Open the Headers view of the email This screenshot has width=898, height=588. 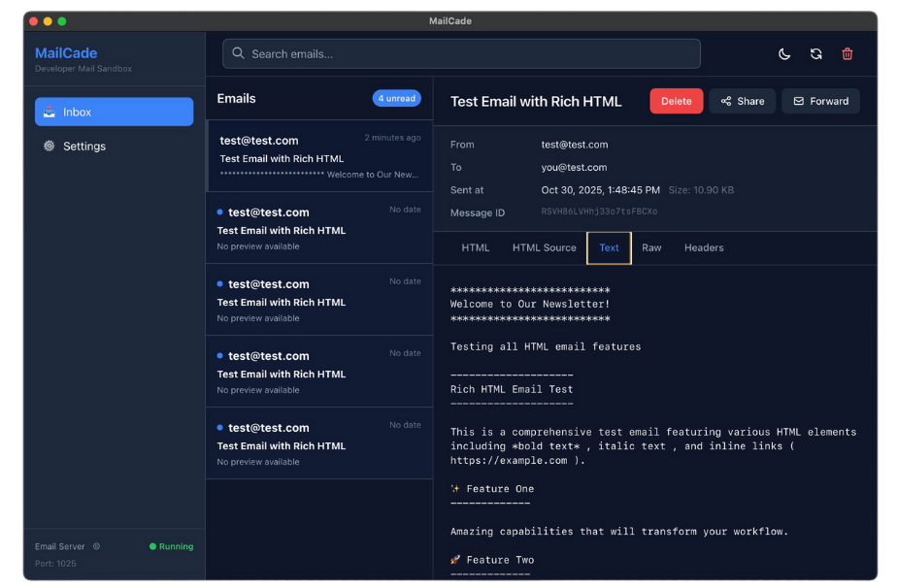(x=703, y=247)
